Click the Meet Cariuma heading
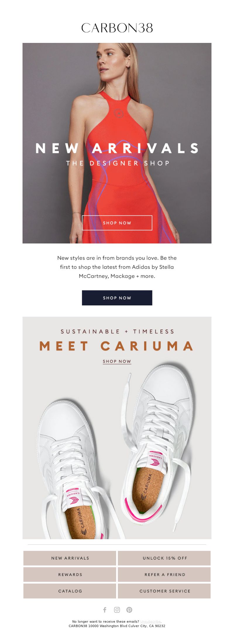This screenshot has height=644, width=234. 116,346
